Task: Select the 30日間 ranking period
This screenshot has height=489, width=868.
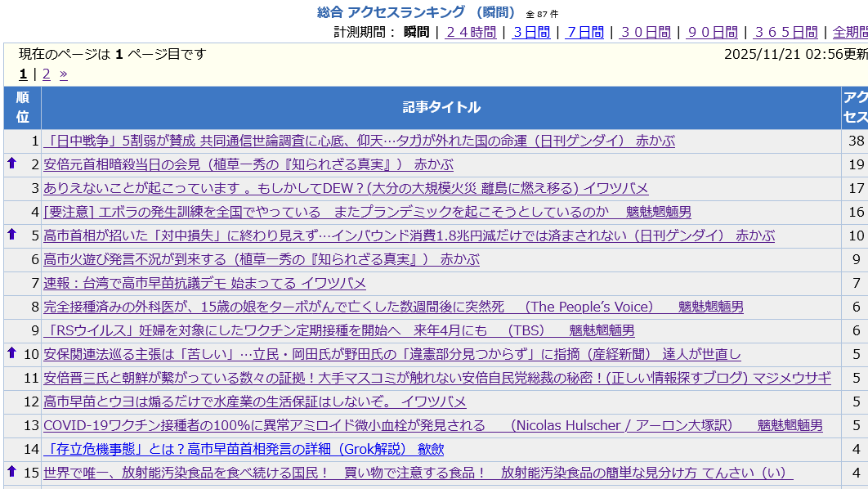Action: tap(645, 32)
